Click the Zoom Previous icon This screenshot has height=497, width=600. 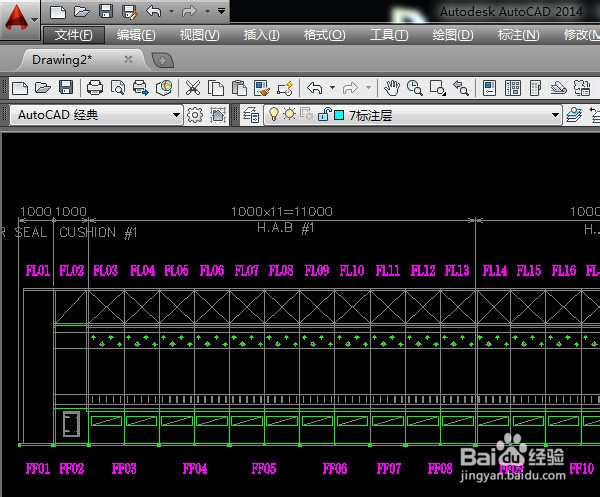461,88
